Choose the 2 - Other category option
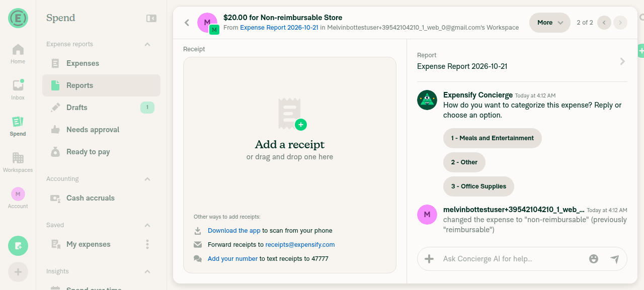Screen dimensions: 644x290 click(464, 162)
